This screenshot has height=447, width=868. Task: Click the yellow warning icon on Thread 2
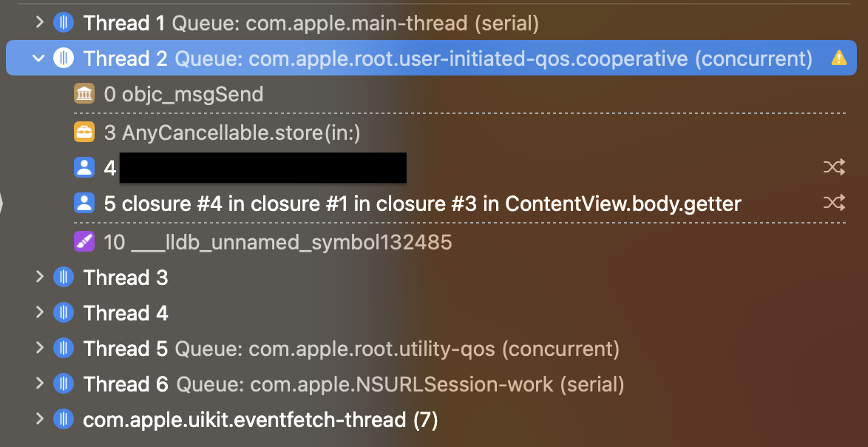click(838, 58)
